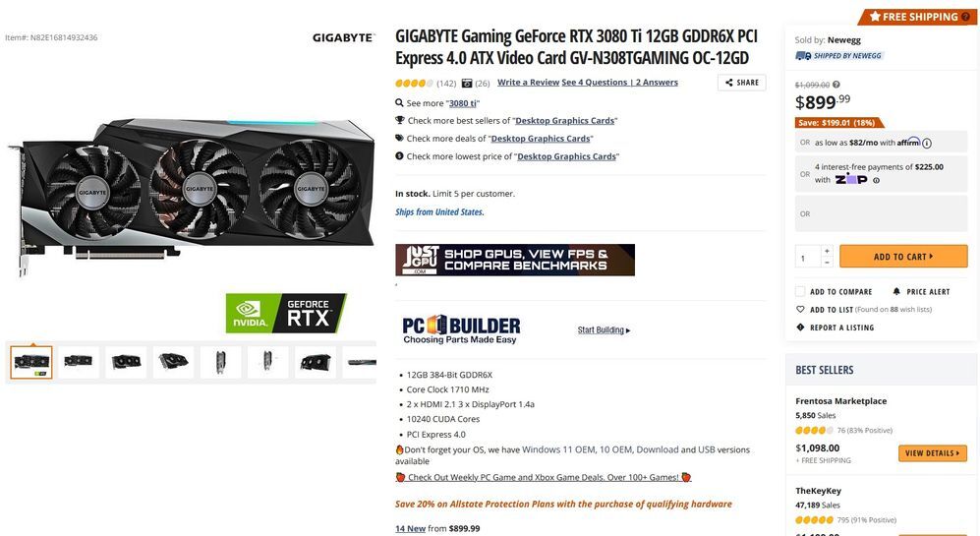Click the quantity input field
The image size is (980, 536).
click(808, 257)
